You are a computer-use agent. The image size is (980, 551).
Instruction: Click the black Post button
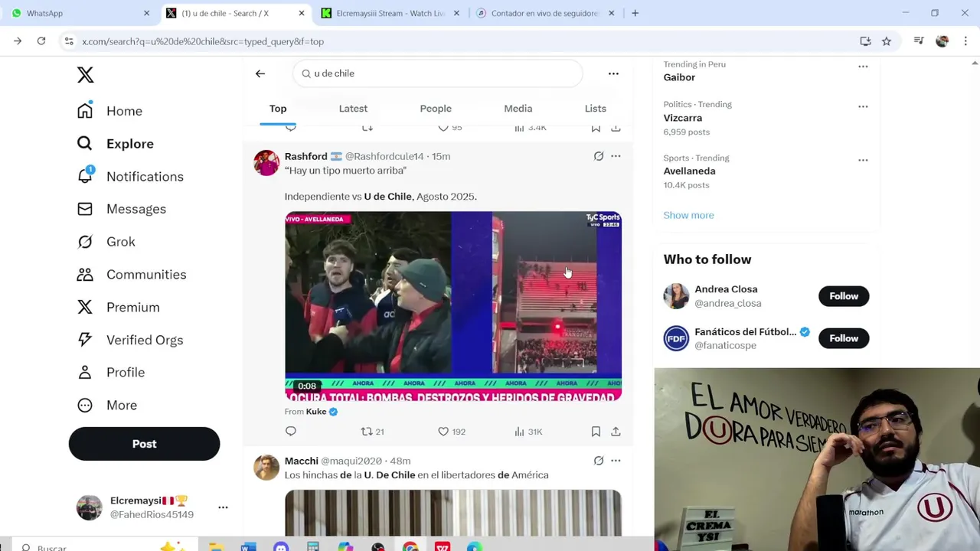[x=144, y=444]
